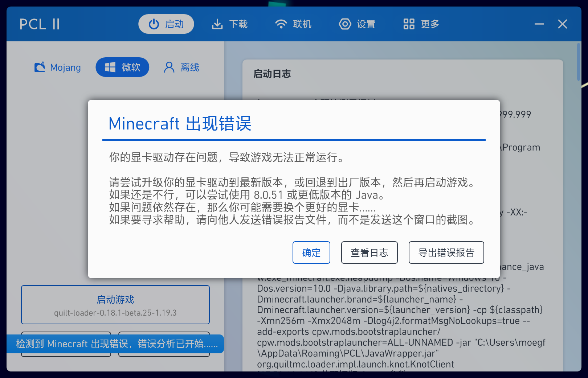Viewport: 588px width, 378px height.
Task: Select the Mojang login tab
Action: (x=57, y=67)
